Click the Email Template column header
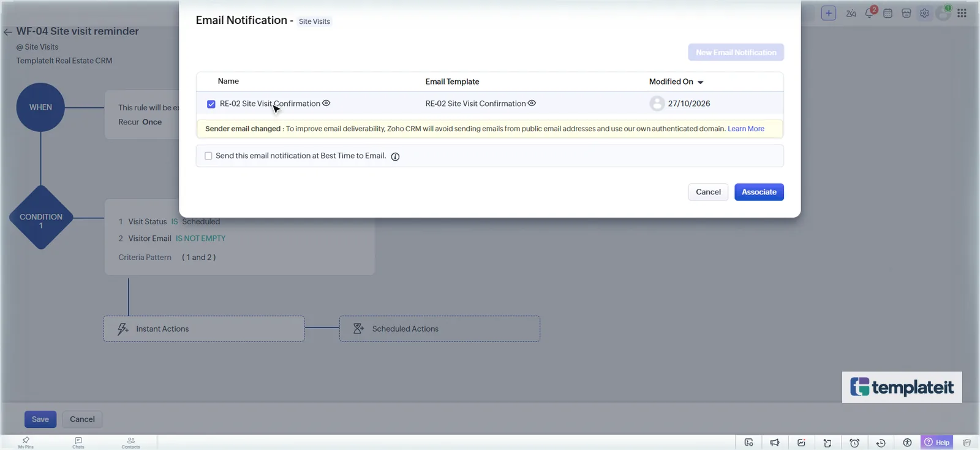The width and height of the screenshot is (980, 450). (x=452, y=82)
